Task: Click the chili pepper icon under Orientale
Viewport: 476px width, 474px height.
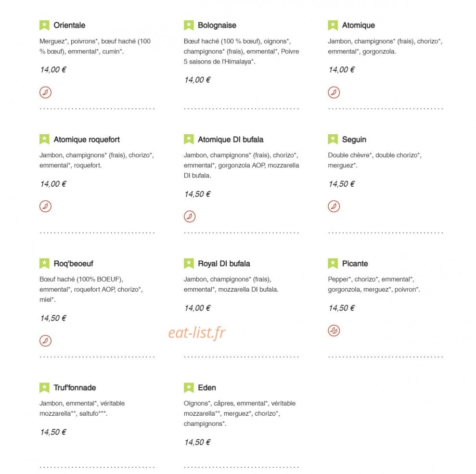Action: point(45,92)
